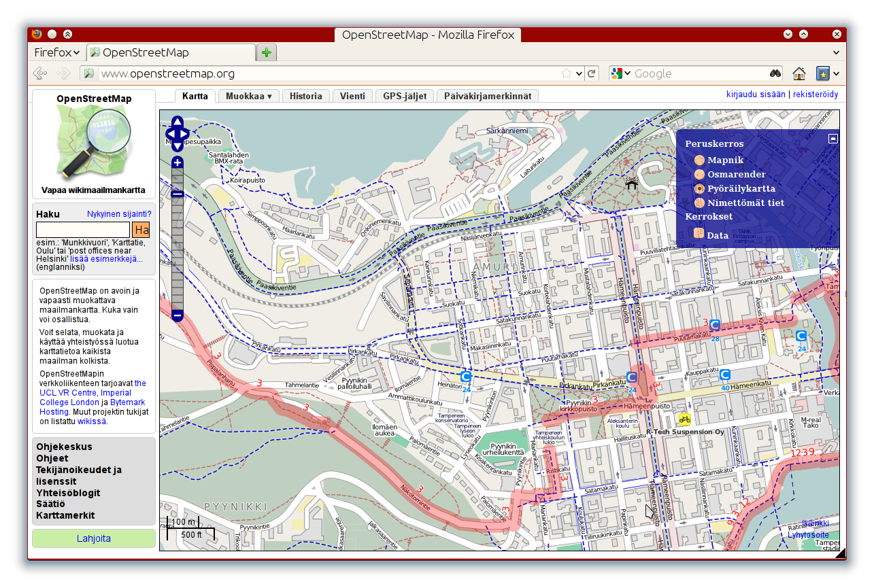
Task: Go forward with the browser forward arrow
Action: click(63, 73)
